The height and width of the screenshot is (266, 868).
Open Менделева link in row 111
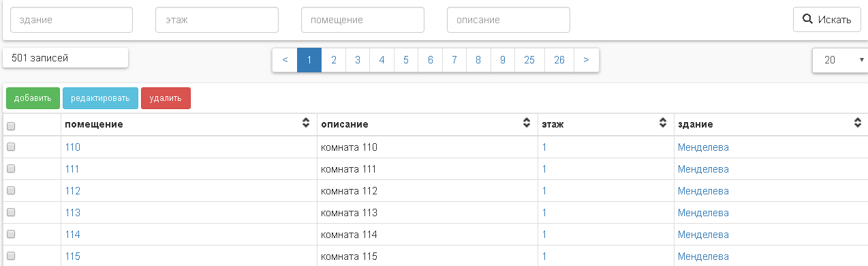(703, 169)
